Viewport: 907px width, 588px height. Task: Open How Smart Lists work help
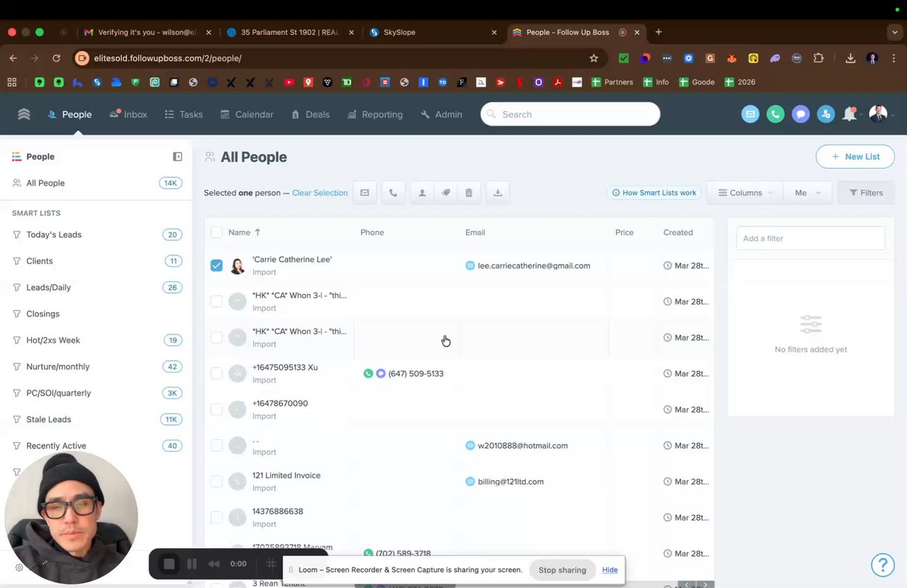coord(654,193)
